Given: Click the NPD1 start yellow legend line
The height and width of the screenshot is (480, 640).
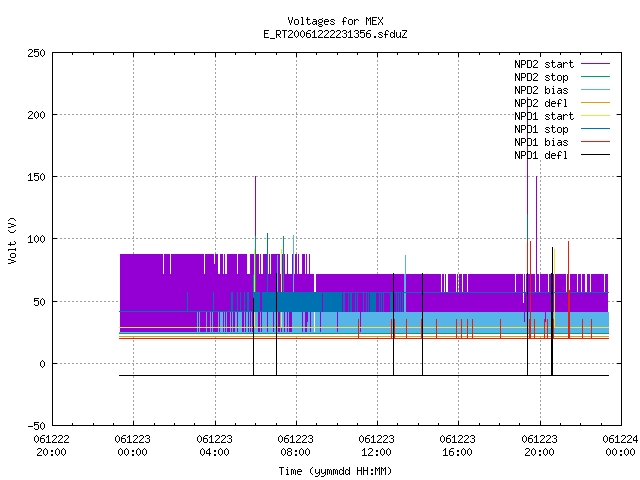Looking at the screenshot, I should click(595, 116).
